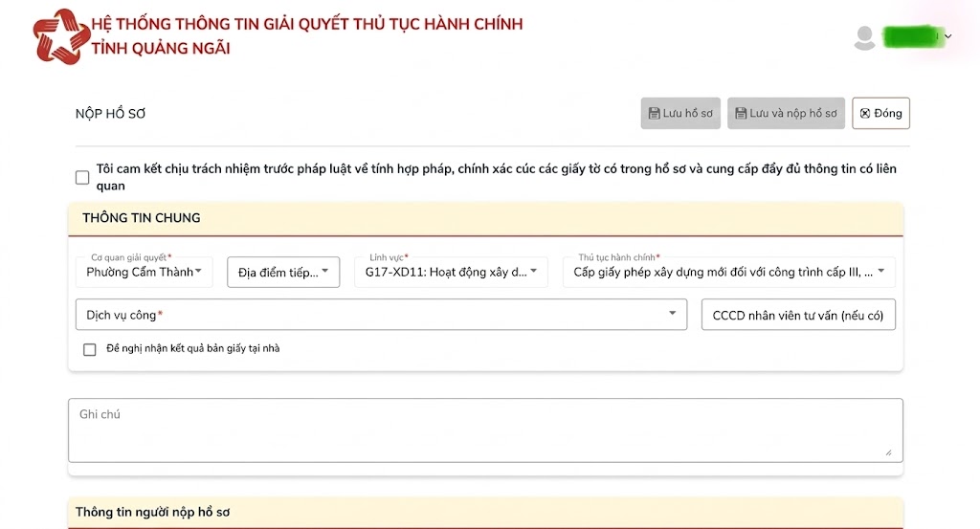This screenshot has width=980, height=529.
Task: Close the form with the Đóng button
Action: 880,113
